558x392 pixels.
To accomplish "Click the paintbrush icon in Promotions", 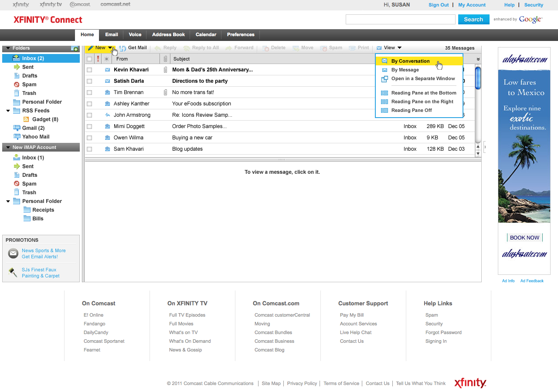I will [x=13, y=273].
